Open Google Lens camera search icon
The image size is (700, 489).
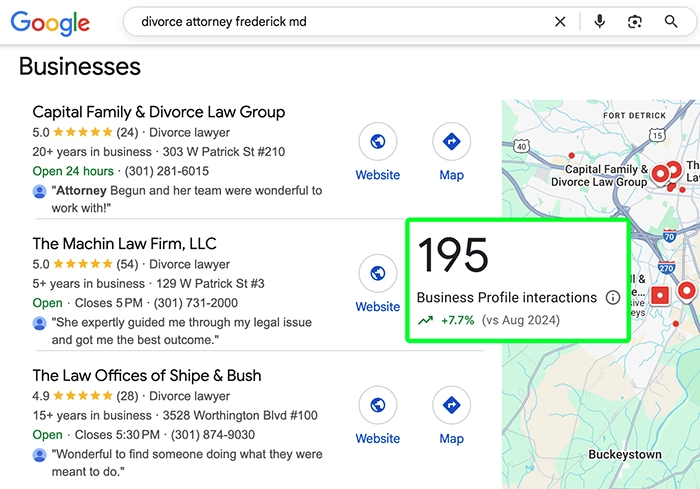coord(634,21)
